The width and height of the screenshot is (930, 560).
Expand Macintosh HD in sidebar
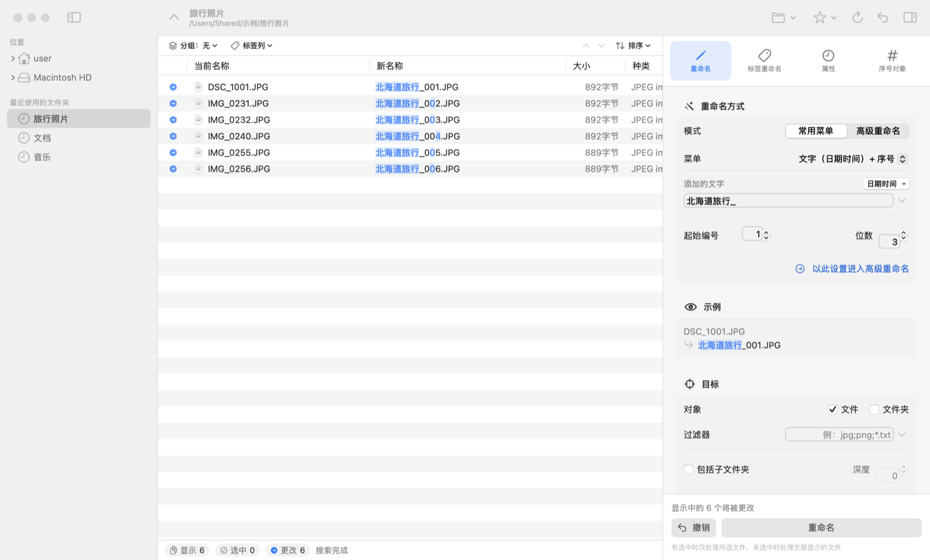click(13, 77)
